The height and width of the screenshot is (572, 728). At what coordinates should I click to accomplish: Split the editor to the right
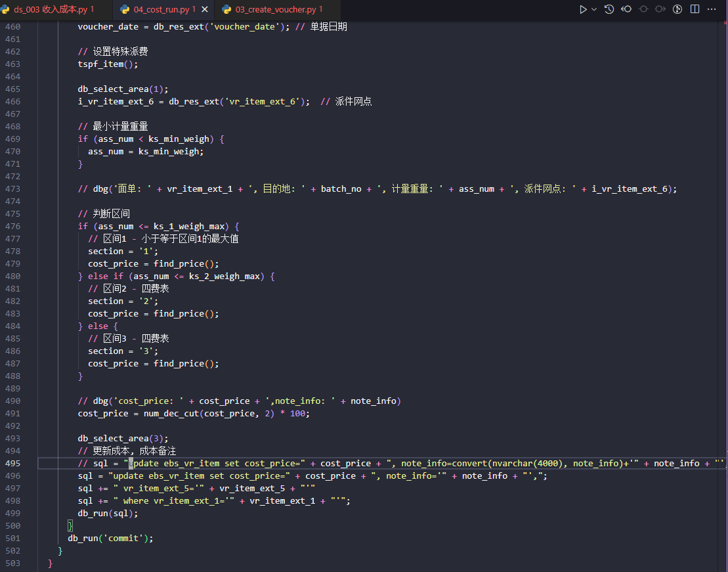(x=695, y=9)
